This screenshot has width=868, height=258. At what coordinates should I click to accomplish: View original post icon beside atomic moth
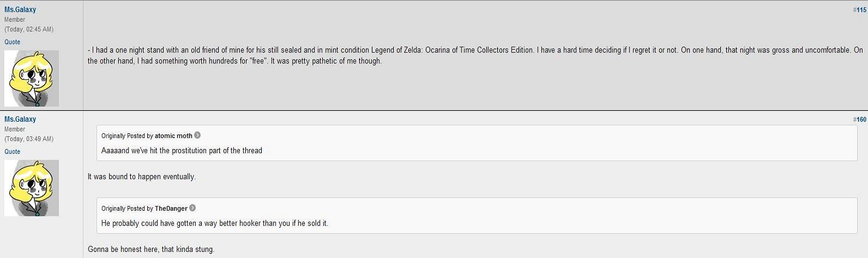pos(197,136)
